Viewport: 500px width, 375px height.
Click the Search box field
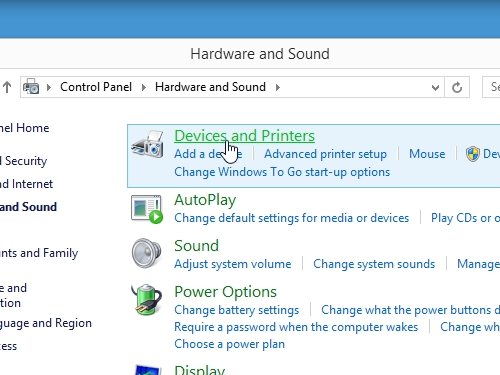pos(491,87)
